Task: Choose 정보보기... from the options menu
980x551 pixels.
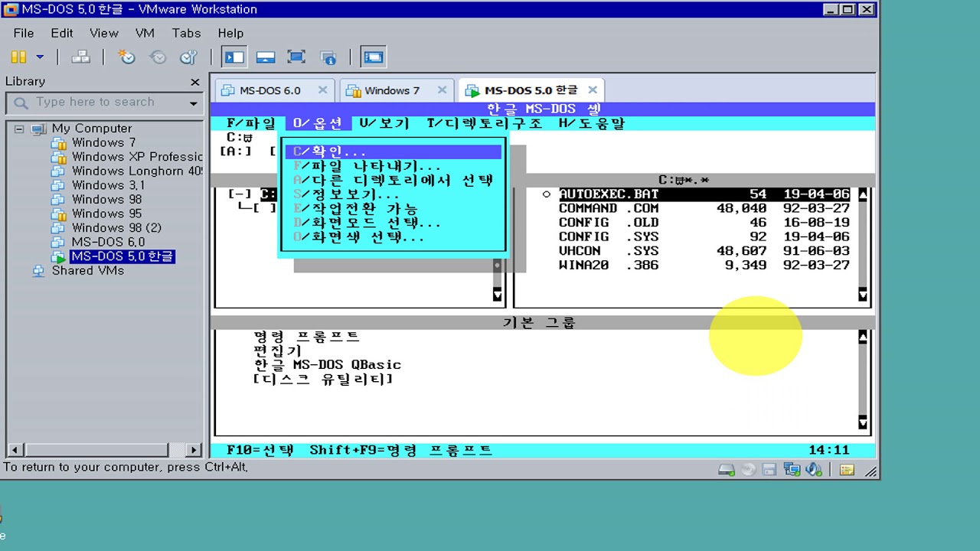Action: 393,194
